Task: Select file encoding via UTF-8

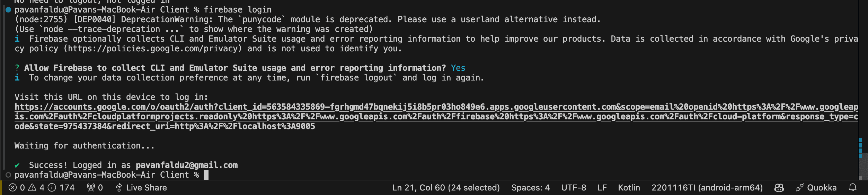Action: [x=574, y=188]
